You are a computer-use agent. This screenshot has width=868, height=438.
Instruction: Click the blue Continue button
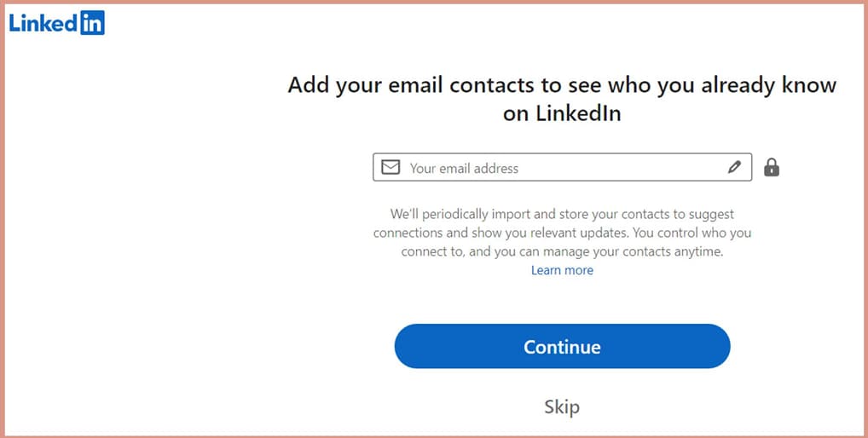563,346
